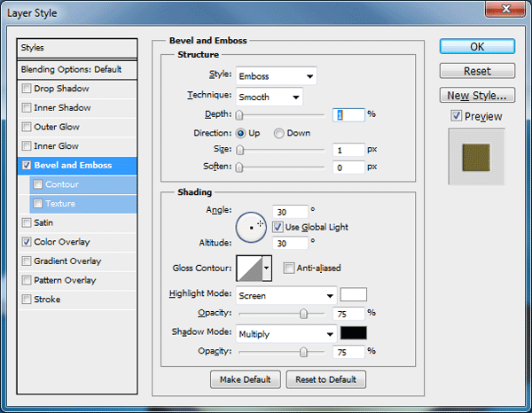Enable the Contour checkbox
Image resolution: width=532 pixels, height=413 pixels.
[x=37, y=184]
